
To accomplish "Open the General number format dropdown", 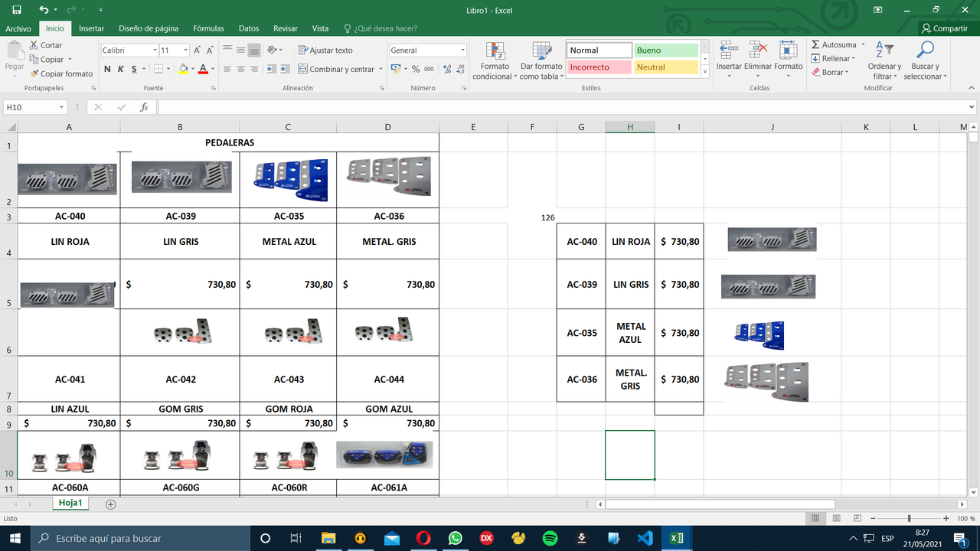I will (462, 50).
